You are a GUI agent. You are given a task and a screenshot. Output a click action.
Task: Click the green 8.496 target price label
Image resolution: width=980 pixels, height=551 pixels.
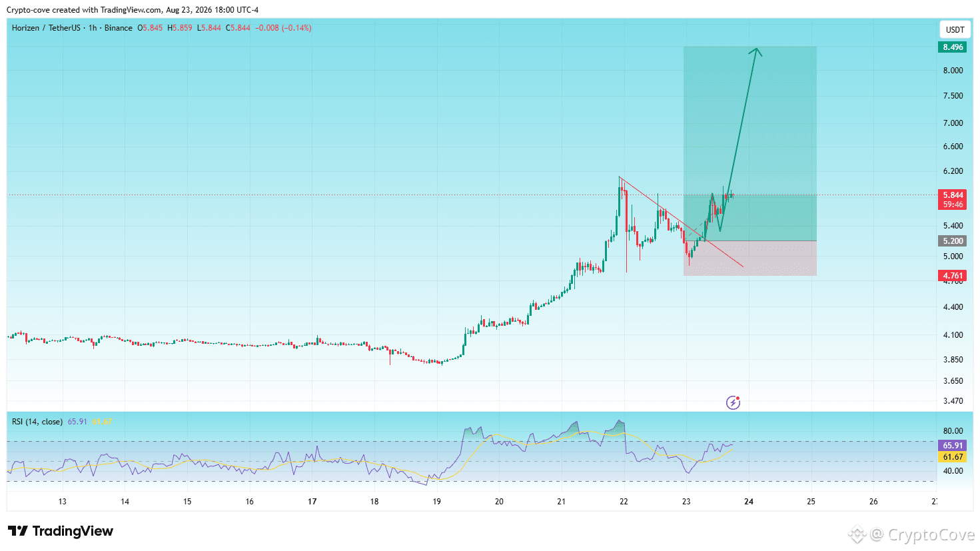click(x=953, y=47)
